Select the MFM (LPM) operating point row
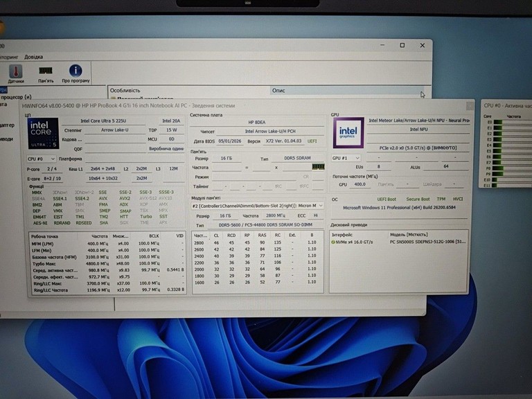The image size is (532, 399). point(107,244)
